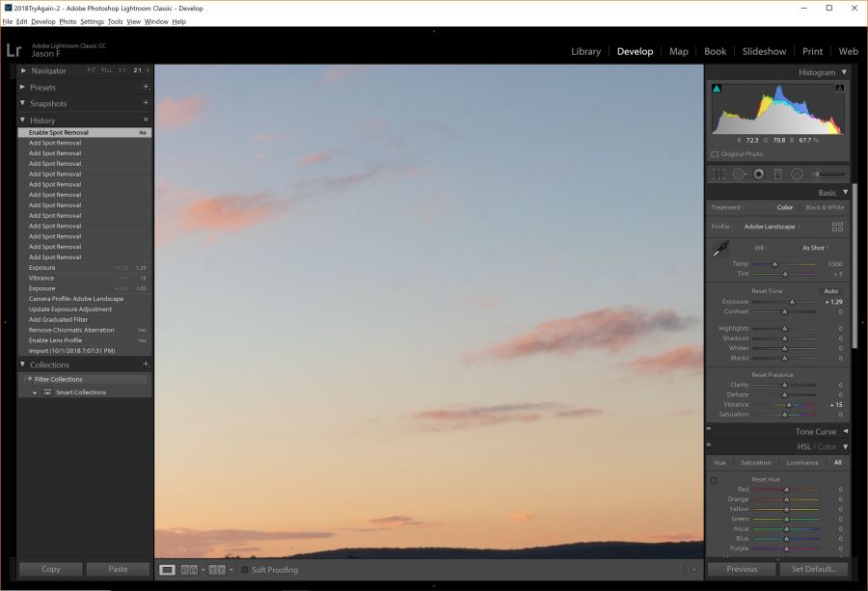
Task: Select the Crop Overlay tool
Action: 718,174
